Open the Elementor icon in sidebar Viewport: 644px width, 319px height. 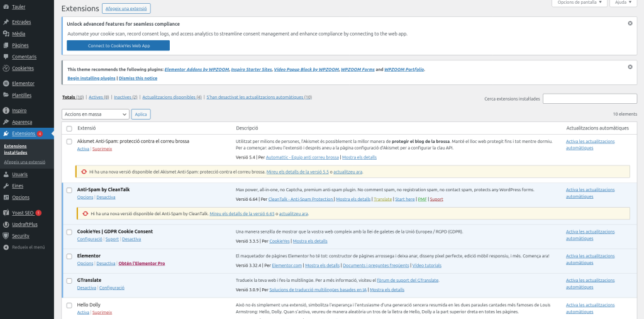6,83
